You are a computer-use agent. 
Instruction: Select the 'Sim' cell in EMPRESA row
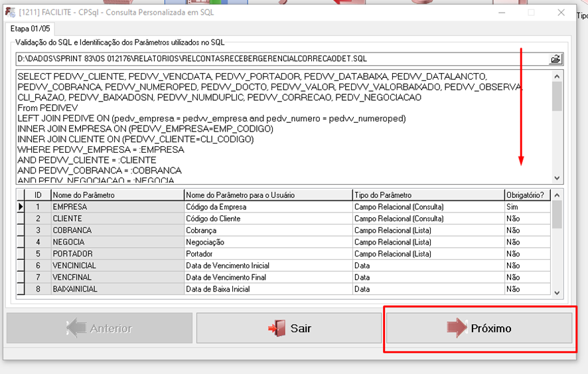point(528,207)
